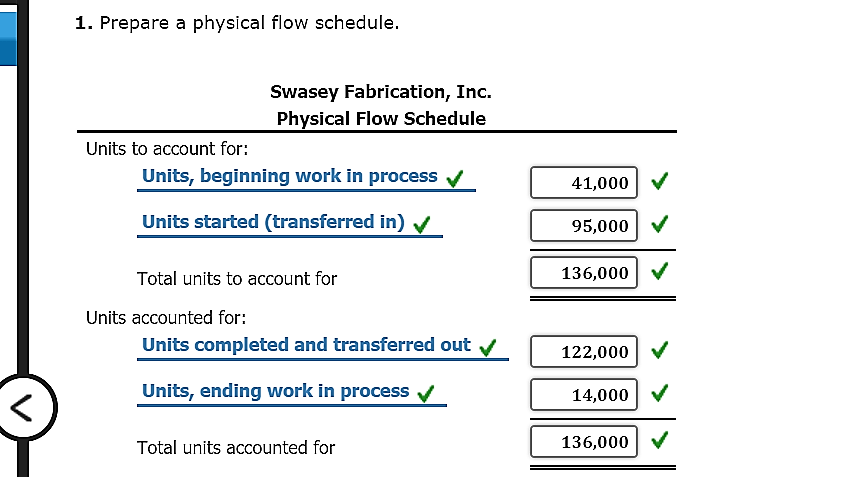Click checkmark after 'Units started (transferred in)'
Screen dimensions: 848x477
click(x=422, y=224)
